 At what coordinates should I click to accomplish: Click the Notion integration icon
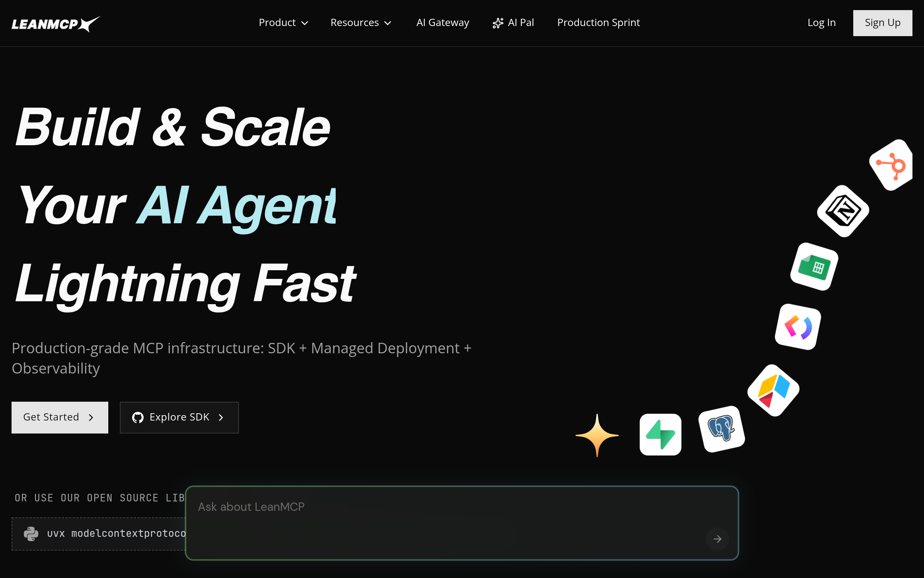[843, 211]
